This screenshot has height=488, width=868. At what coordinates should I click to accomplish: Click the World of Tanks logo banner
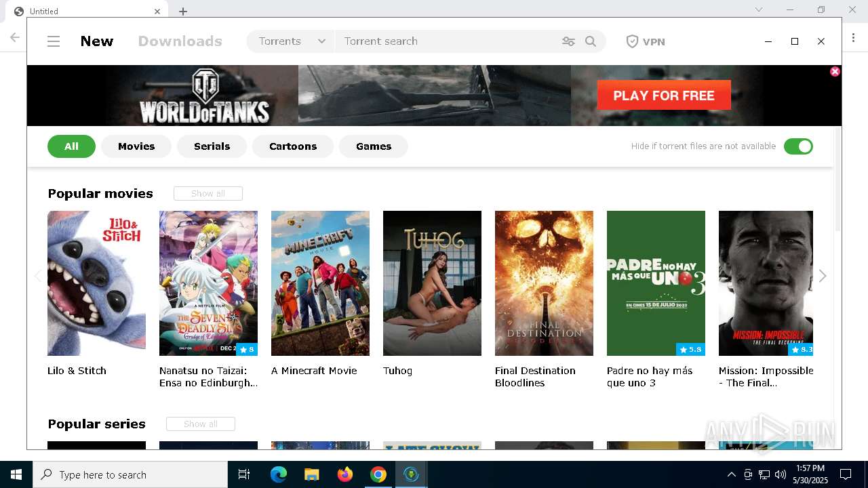tap(203, 96)
